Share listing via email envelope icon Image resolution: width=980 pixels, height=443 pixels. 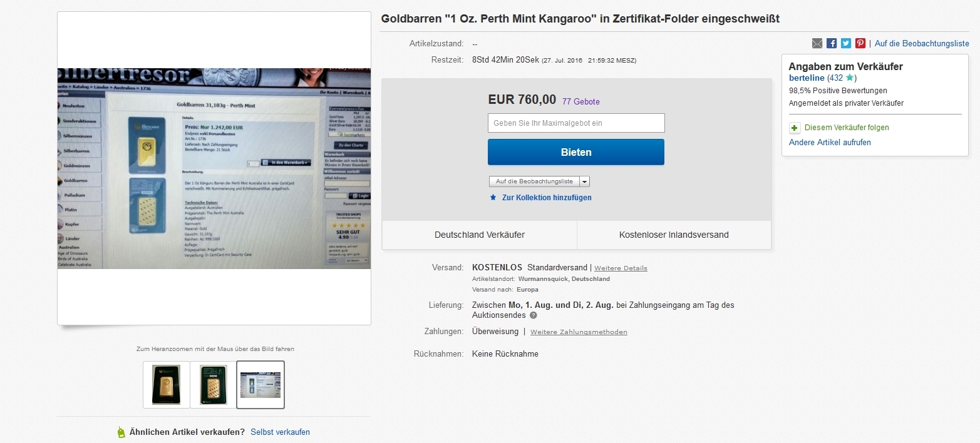tap(817, 43)
